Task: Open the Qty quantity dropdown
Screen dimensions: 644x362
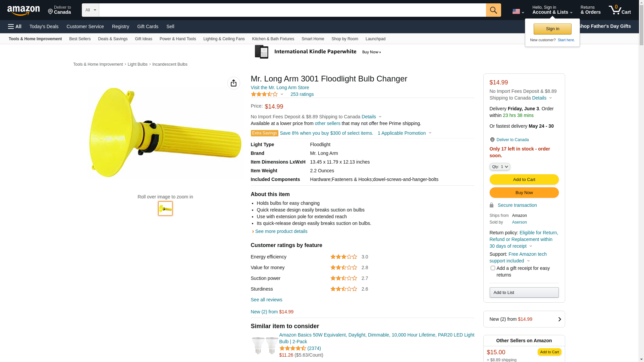Action: [499, 167]
